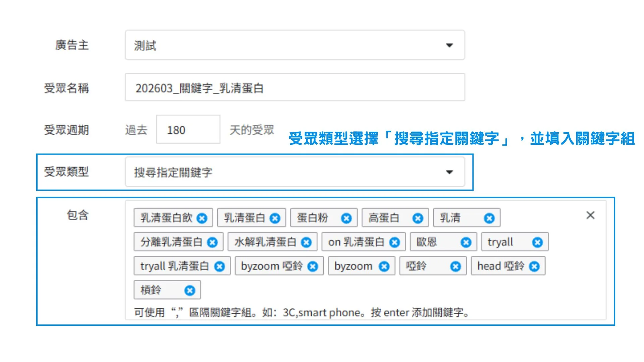644x362 pixels.
Task: Remove the 啞鈴 keyword tag
Action: pos(455,266)
